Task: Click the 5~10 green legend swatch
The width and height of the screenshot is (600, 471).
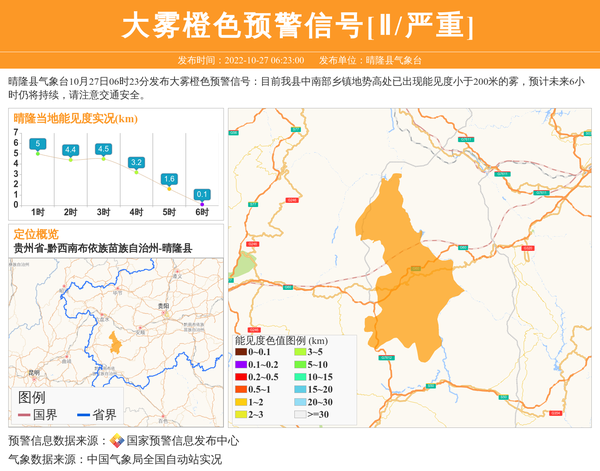Action: pos(300,365)
